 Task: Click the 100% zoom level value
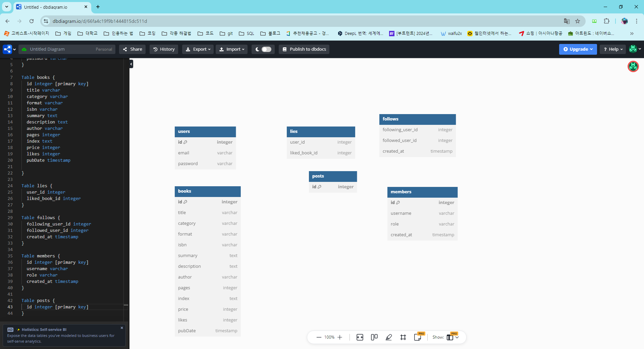tap(329, 337)
